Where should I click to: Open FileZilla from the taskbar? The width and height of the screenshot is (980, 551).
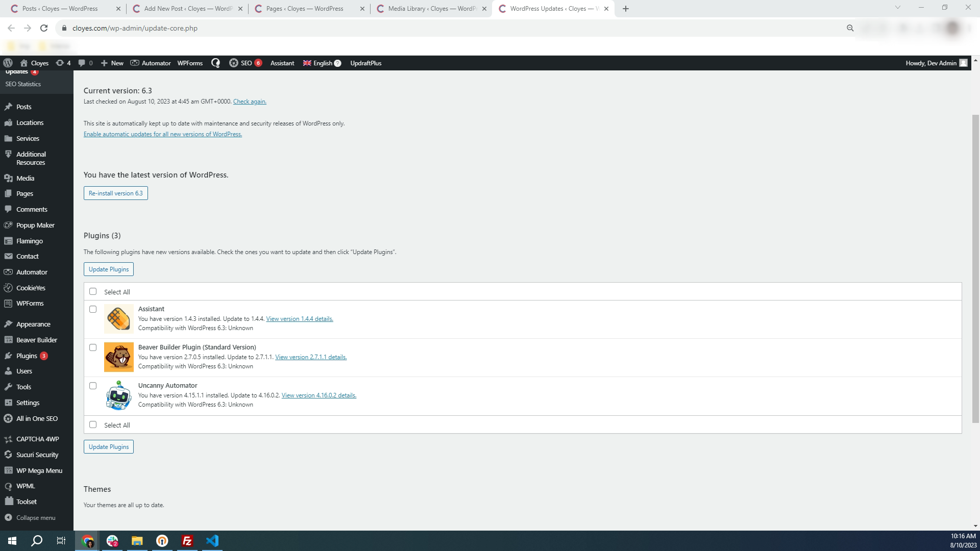tap(187, 541)
